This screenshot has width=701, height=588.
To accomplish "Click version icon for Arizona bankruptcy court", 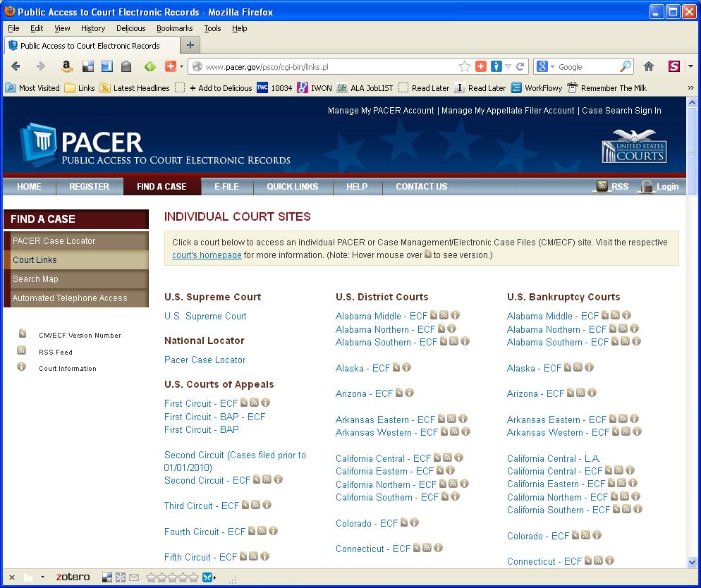I will tap(571, 393).
